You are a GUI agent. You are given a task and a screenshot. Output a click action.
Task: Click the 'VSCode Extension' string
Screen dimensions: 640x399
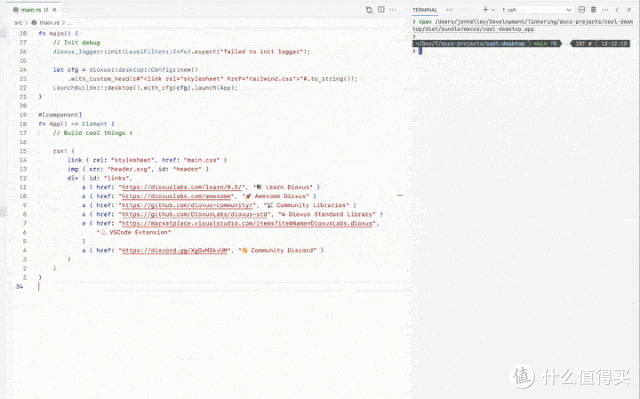tap(134, 233)
